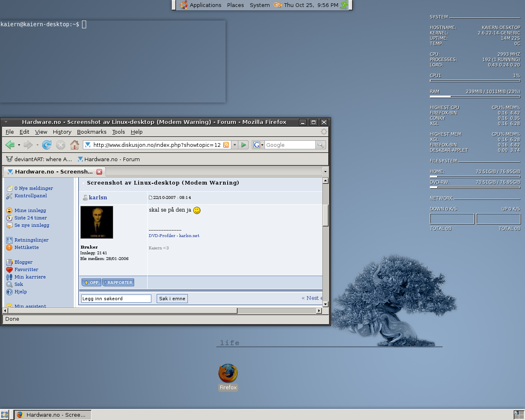
Task: Click the running-man logout icon in panel
Action: coord(344,5)
